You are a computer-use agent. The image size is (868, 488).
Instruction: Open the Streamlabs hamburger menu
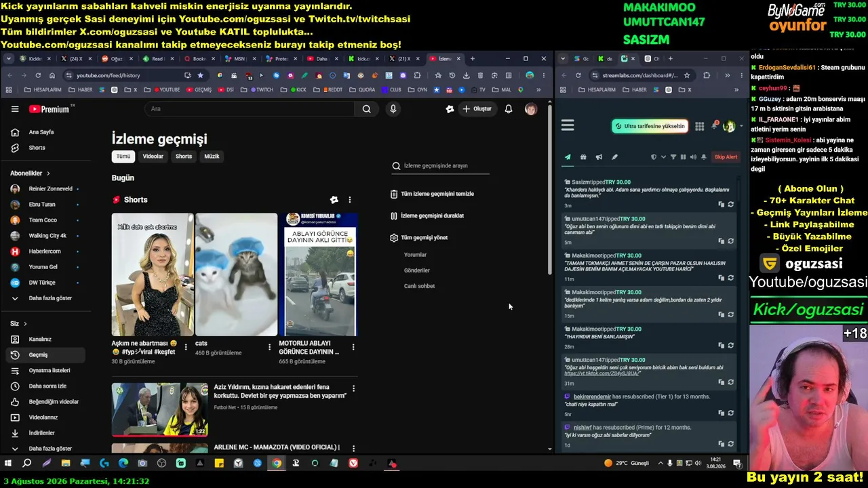pyautogui.click(x=568, y=125)
